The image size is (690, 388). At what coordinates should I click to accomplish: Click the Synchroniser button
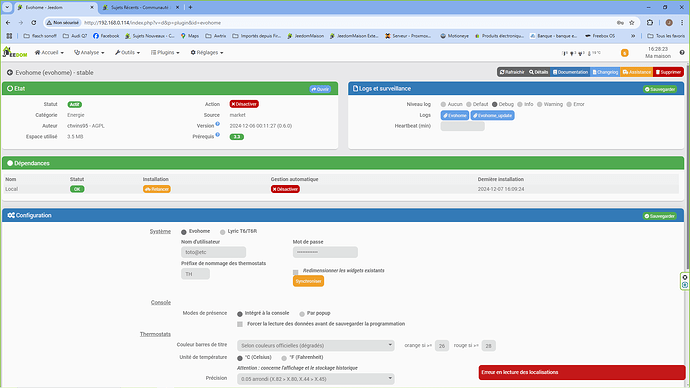pos(308,281)
